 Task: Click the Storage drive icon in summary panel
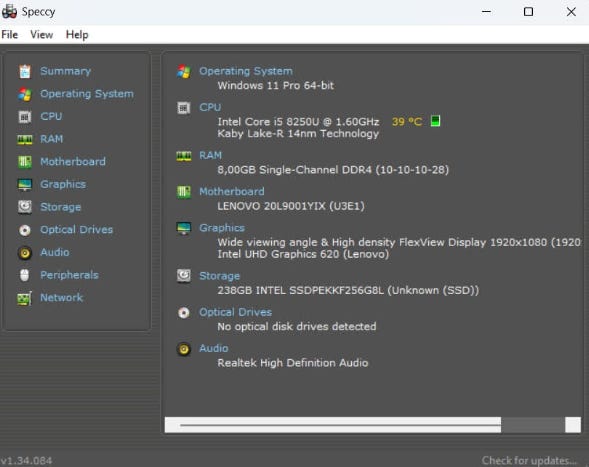click(x=184, y=276)
